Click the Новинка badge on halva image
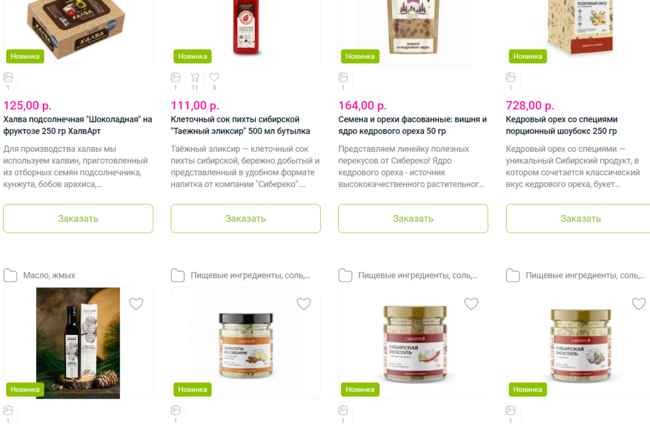The width and height of the screenshot is (650, 429). (25, 56)
